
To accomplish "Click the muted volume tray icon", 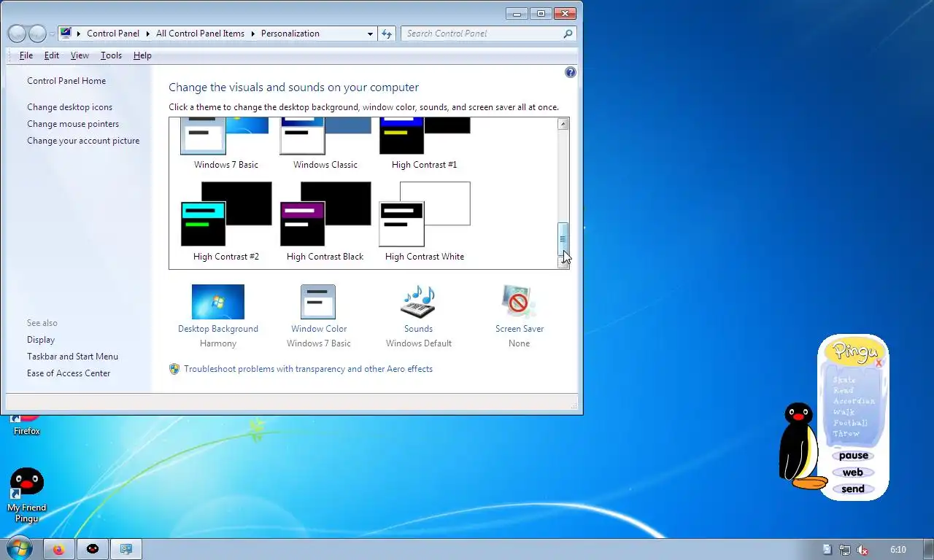I will (862, 550).
